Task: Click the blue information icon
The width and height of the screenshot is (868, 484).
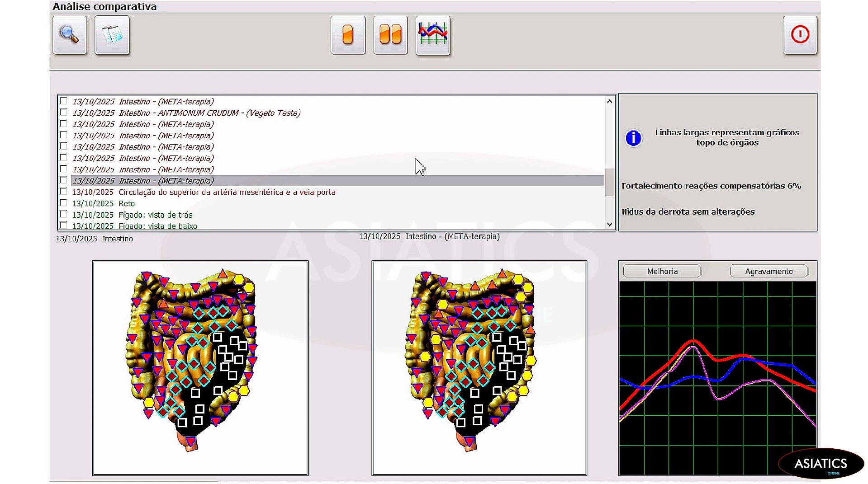Action: click(x=633, y=138)
